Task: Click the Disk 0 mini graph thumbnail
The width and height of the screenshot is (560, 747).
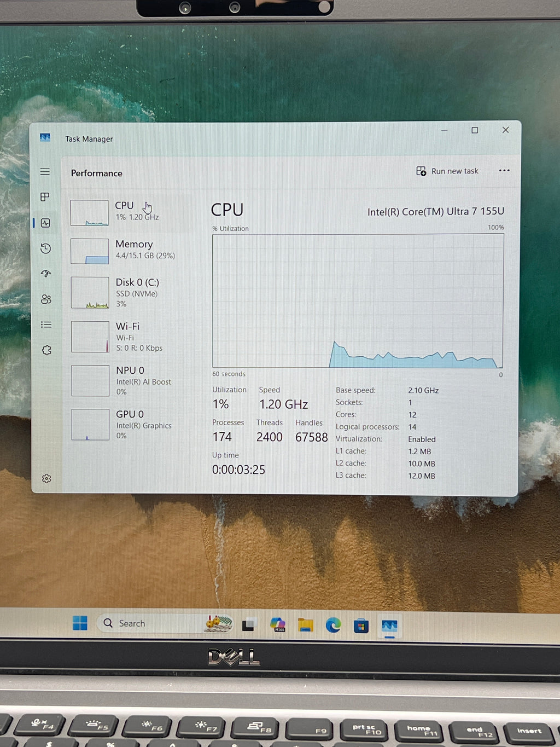Action: coord(90,293)
